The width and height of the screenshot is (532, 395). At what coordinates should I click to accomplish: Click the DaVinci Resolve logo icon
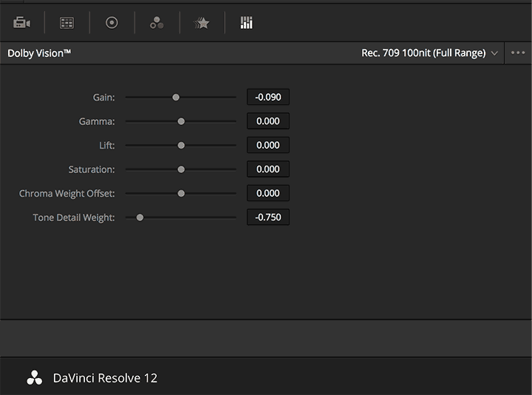35,378
